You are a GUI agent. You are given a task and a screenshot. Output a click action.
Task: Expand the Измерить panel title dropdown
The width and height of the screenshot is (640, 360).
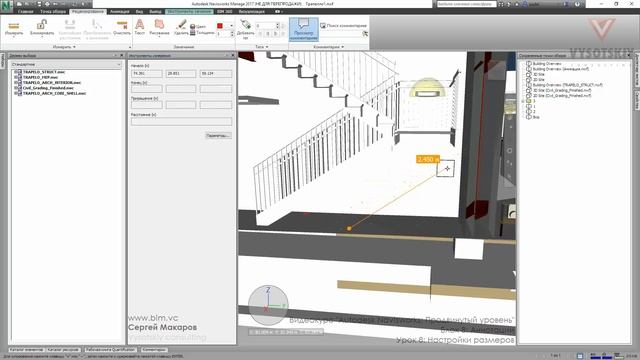click(64, 47)
